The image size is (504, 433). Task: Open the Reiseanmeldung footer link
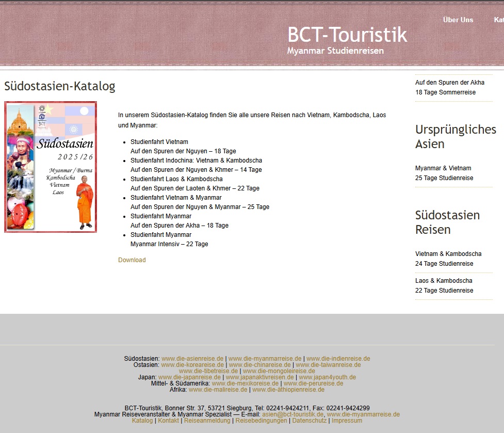207,421
